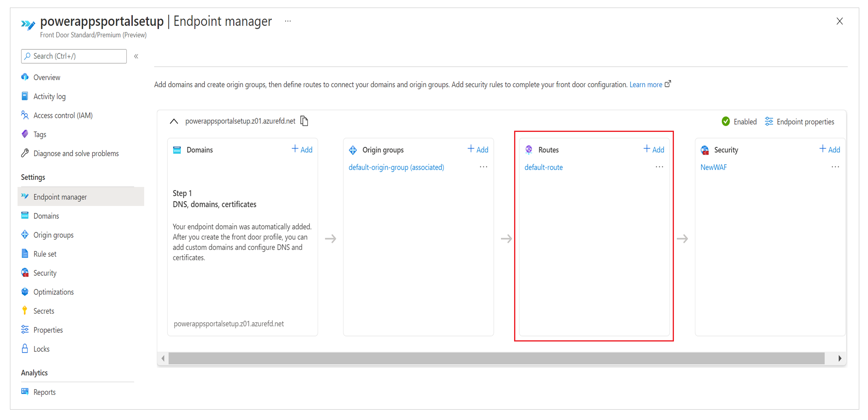Click the Secrets key icon
The image size is (868, 420).
(25, 310)
